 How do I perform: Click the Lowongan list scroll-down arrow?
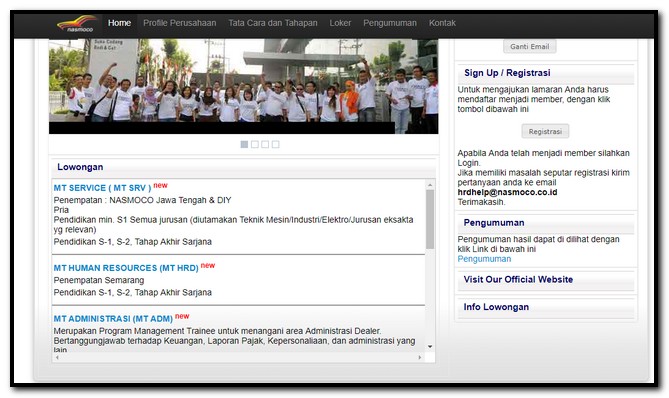point(430,346)
